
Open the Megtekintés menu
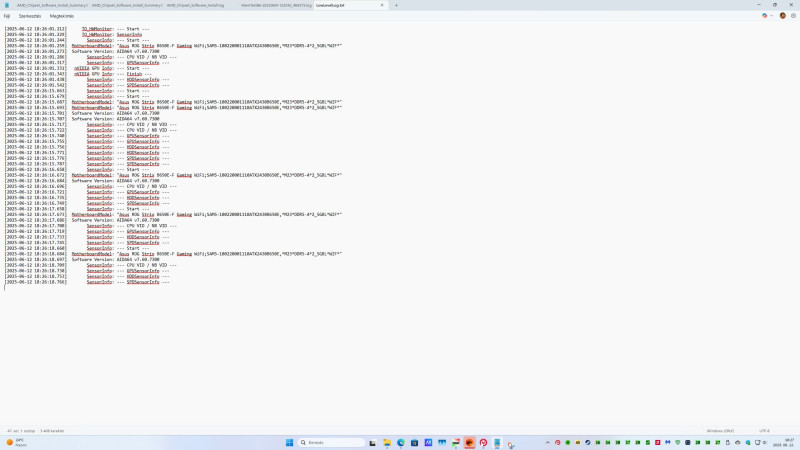click(61, 16)
